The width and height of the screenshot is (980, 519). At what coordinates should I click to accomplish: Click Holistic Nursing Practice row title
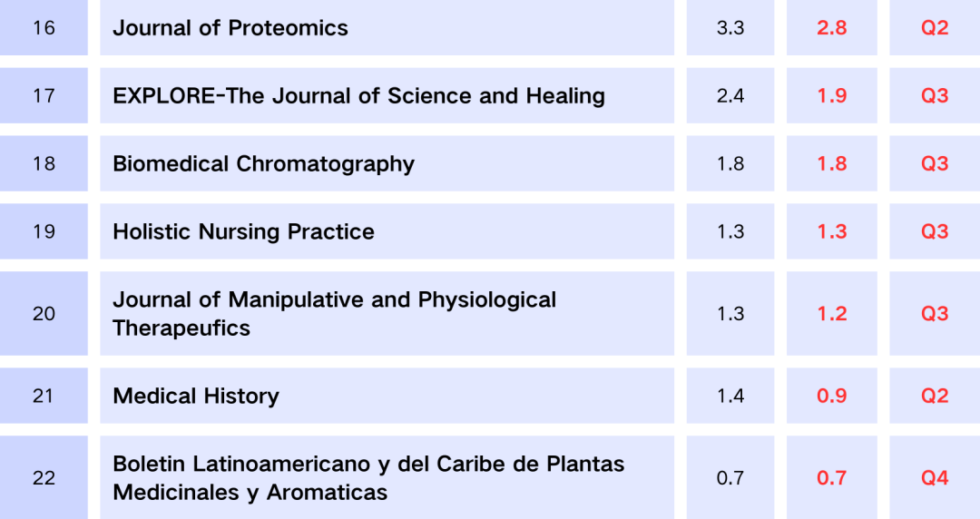[243, 232]
